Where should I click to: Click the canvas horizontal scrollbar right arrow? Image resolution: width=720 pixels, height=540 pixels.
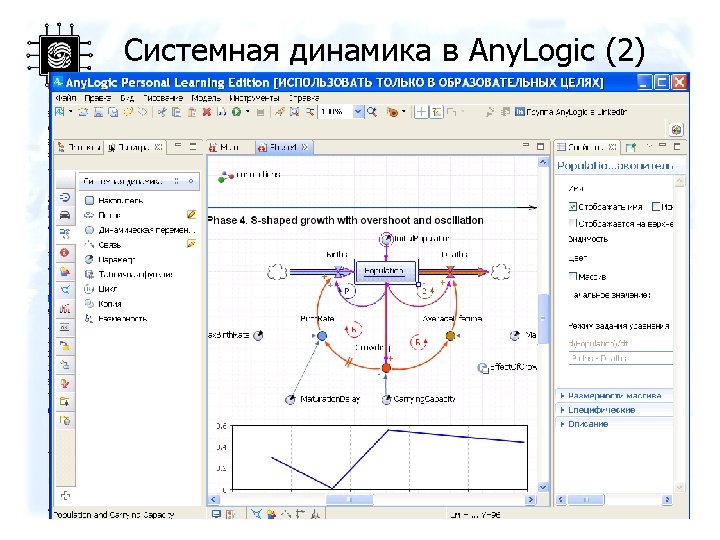tap(531, 499)
